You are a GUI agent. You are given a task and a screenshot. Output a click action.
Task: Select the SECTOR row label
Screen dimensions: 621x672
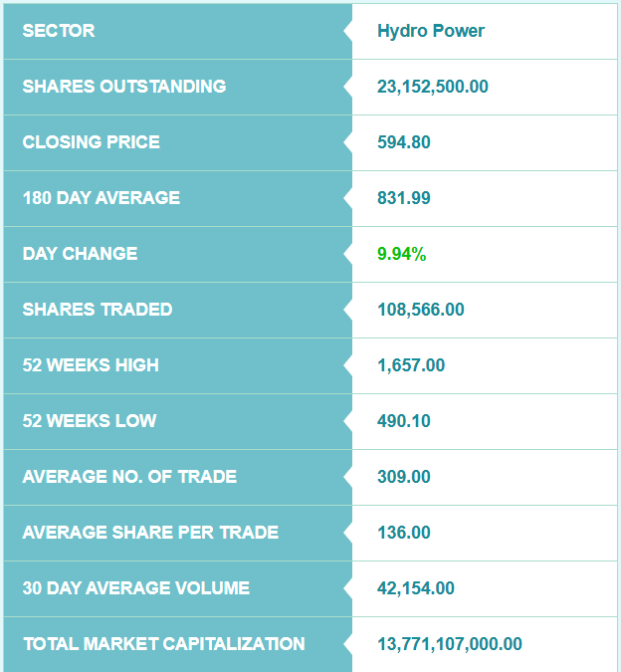(x=59, y=31)
